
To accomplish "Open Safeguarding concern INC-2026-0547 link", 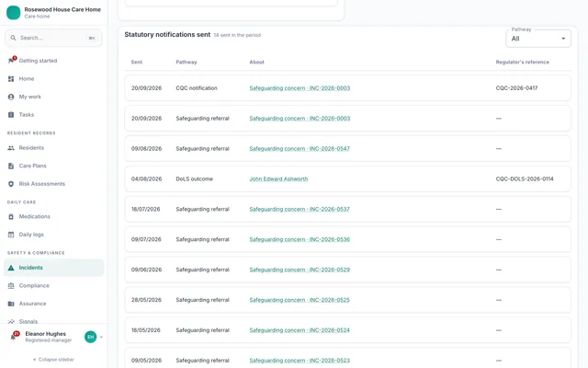I will coord(300,149).
